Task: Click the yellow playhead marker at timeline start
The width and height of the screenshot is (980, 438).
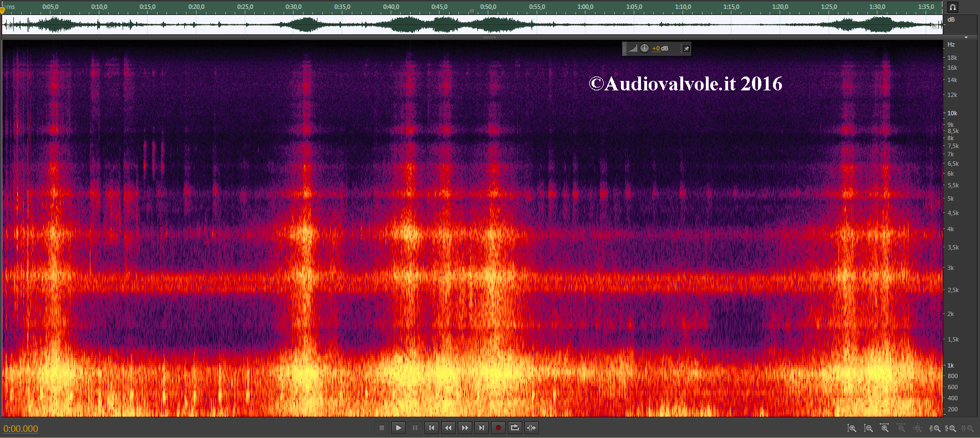Action: pyautogui.click(x=2, y=9)
